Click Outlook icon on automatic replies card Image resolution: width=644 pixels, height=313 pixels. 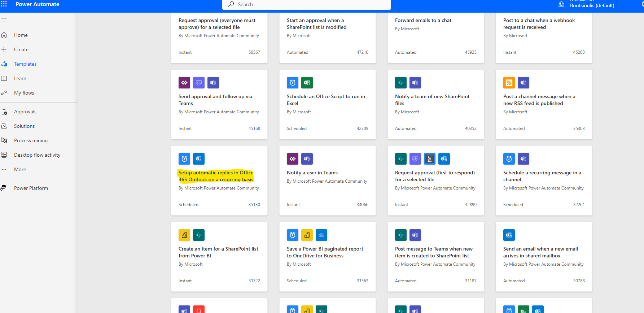pos(199,159)
